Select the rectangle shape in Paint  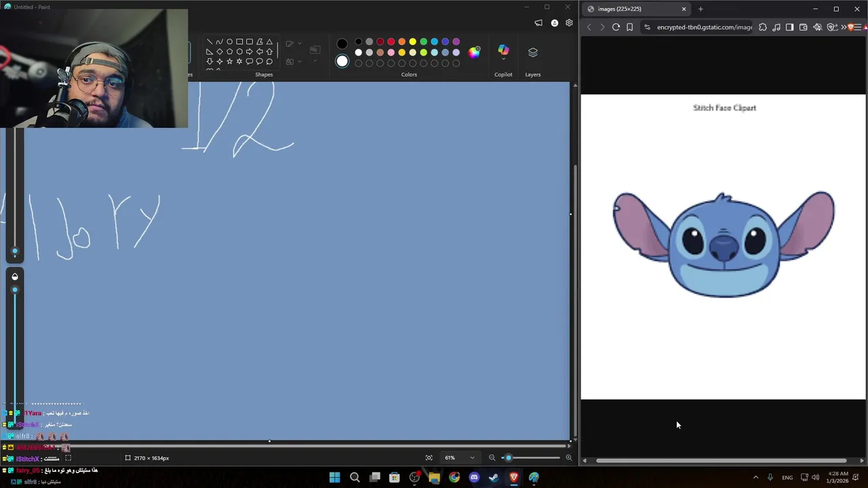[239, 41]
